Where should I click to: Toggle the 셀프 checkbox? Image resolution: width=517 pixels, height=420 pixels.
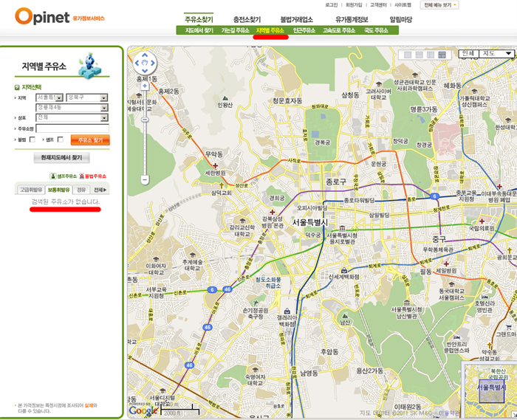click(x=61, y=140)
